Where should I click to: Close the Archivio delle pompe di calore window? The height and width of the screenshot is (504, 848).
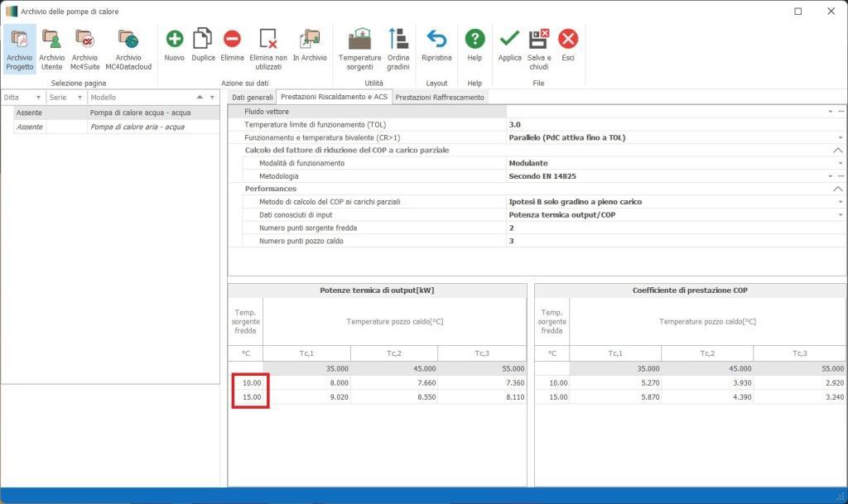point(831,12)
